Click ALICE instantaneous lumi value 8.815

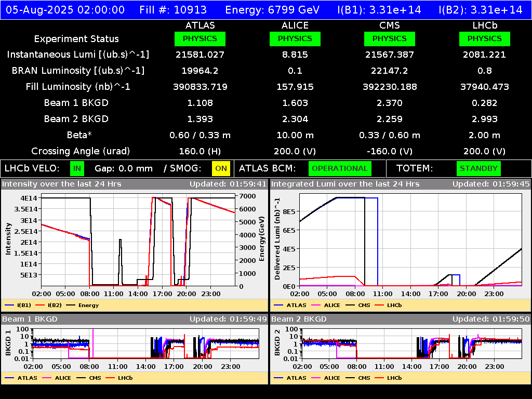click(295, 55)
